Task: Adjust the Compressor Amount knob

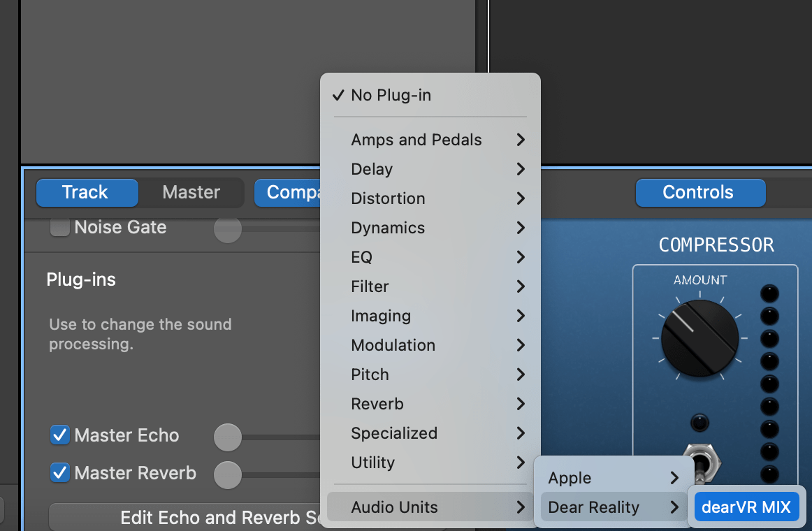Action: [x=699, y=338]
